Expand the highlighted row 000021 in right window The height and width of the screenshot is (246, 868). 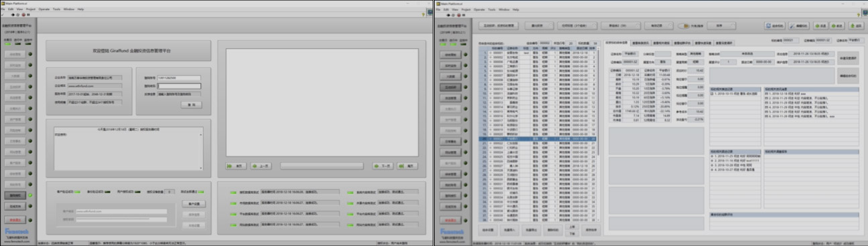tap(490, 139)
